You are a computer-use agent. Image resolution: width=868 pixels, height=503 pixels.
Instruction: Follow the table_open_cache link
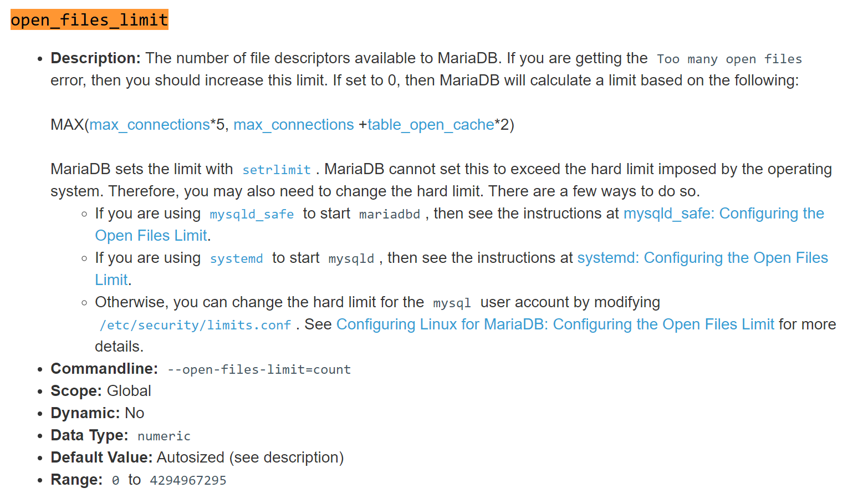431,125
